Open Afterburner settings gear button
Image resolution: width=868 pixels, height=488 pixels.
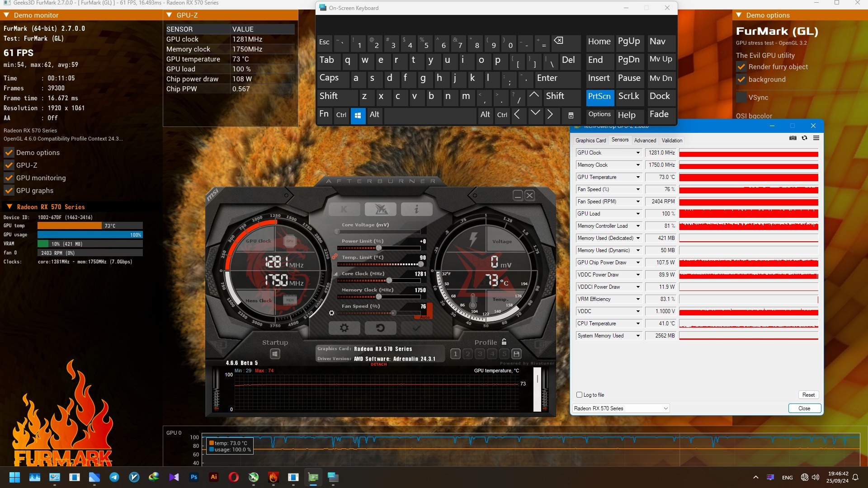pyautogui.click(x=344, y=328)
